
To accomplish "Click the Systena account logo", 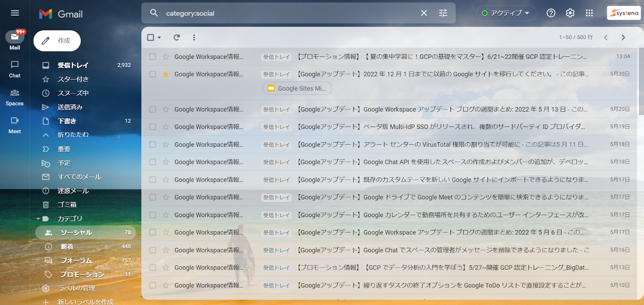I will pos(623,13).
